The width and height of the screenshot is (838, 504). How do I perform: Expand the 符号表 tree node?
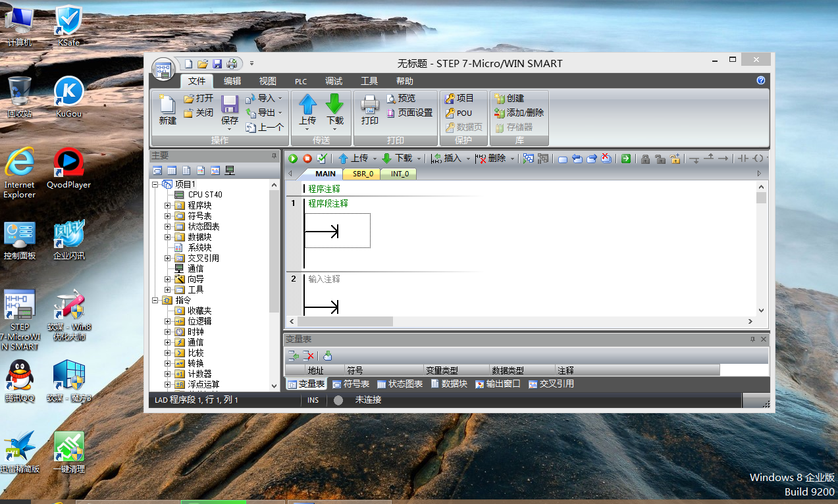(167, 216)
